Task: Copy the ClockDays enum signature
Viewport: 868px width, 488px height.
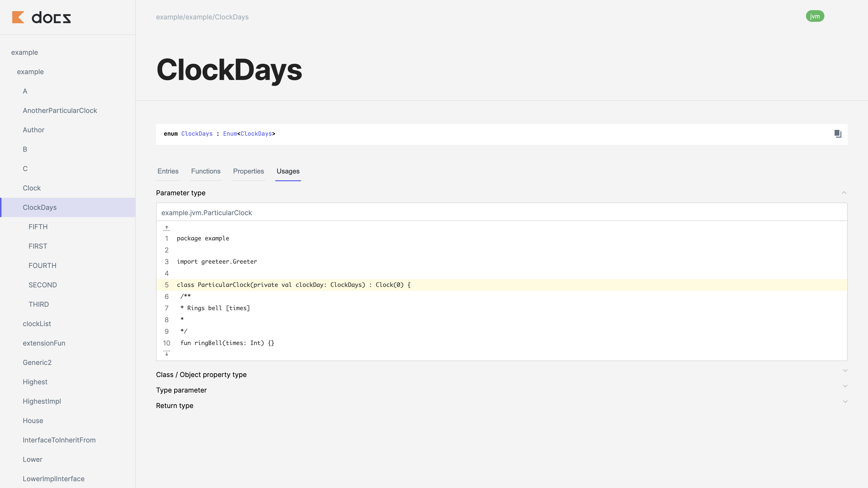Action: [x=838, y=134]
